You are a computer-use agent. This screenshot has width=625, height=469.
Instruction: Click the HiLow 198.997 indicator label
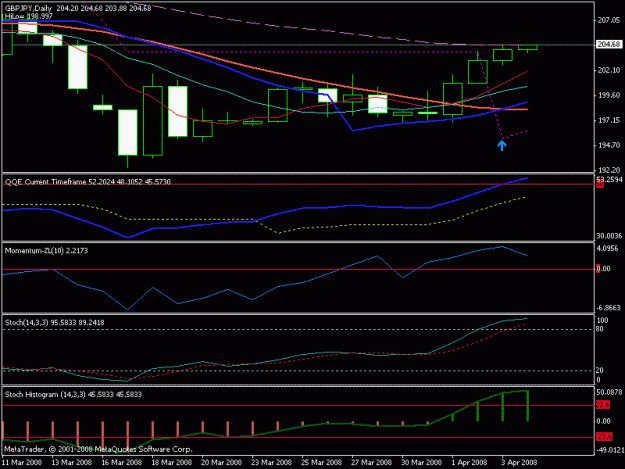tap(29, 16)
